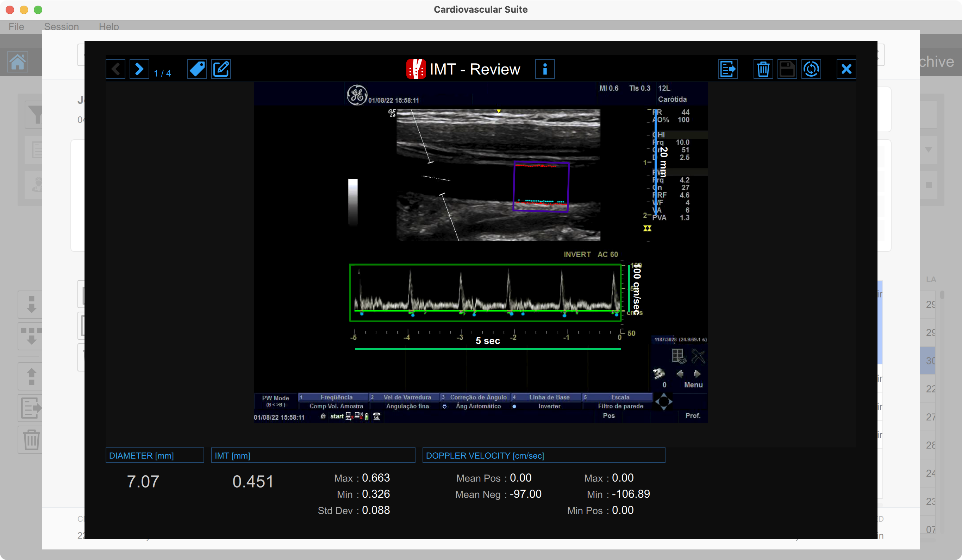Open the Session menu
This screenshot has height=560, width=962.
(x=61, y=26)
